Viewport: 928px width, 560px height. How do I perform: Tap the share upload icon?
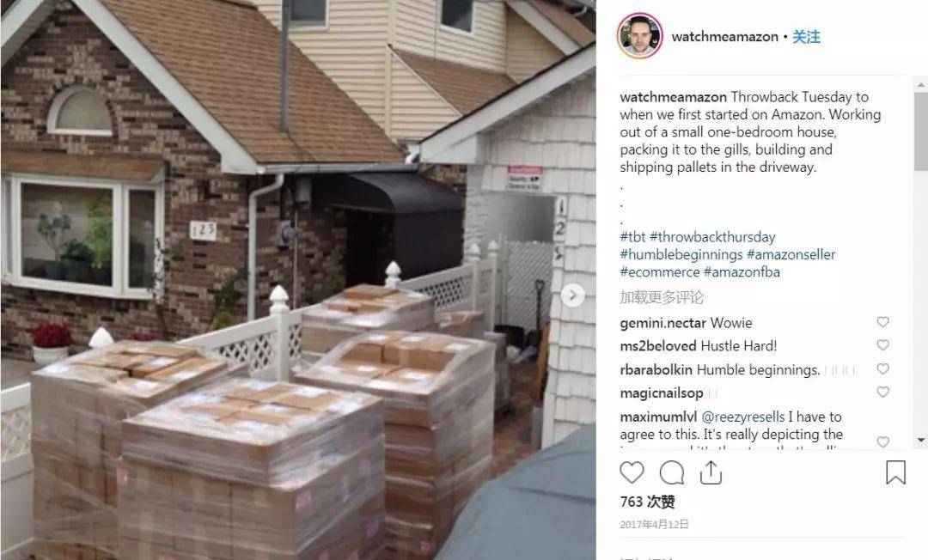pyautogui.click(x=711, y=472)
